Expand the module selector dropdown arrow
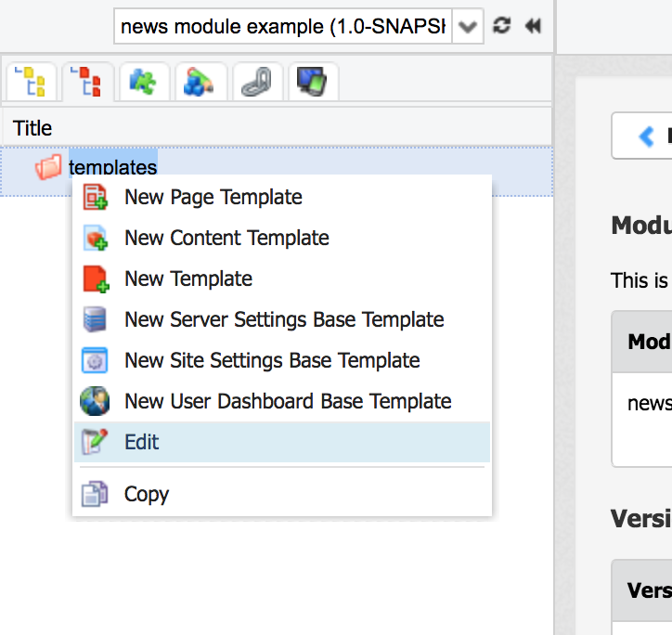The width and height of the screenshot is (672, 635). [470, 26]
